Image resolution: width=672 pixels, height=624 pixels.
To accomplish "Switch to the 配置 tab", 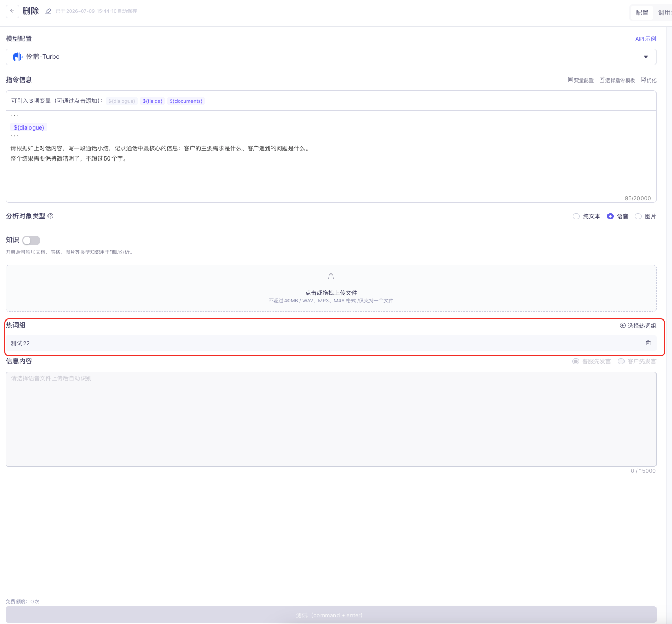I will click(642, 13).
